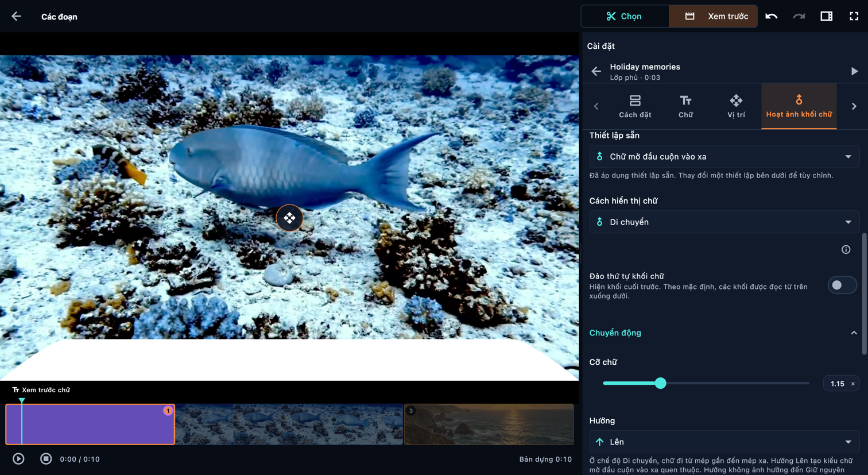This screenshot has width=868, height=475.
Task: Show previous settings tabs
Action: click(x=596, y=106)
